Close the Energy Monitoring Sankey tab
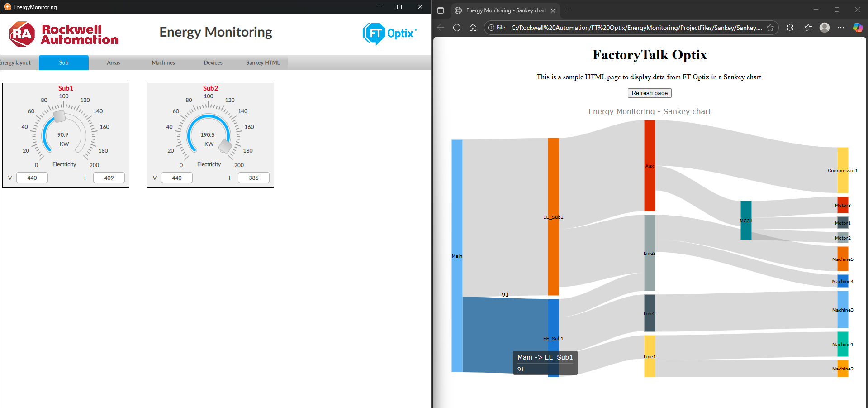The height and width of the screenshot is (408, 868). (x=553, y=10)
